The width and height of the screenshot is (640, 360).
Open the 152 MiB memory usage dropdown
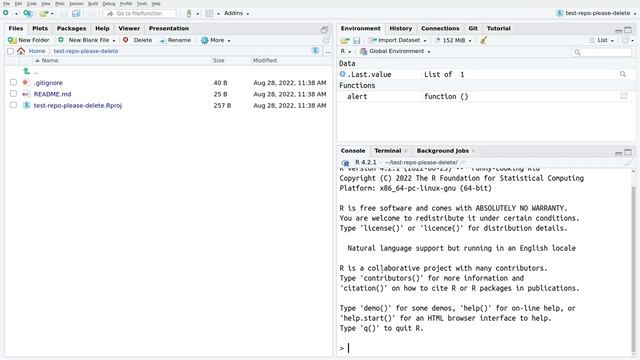click(453, 40)
